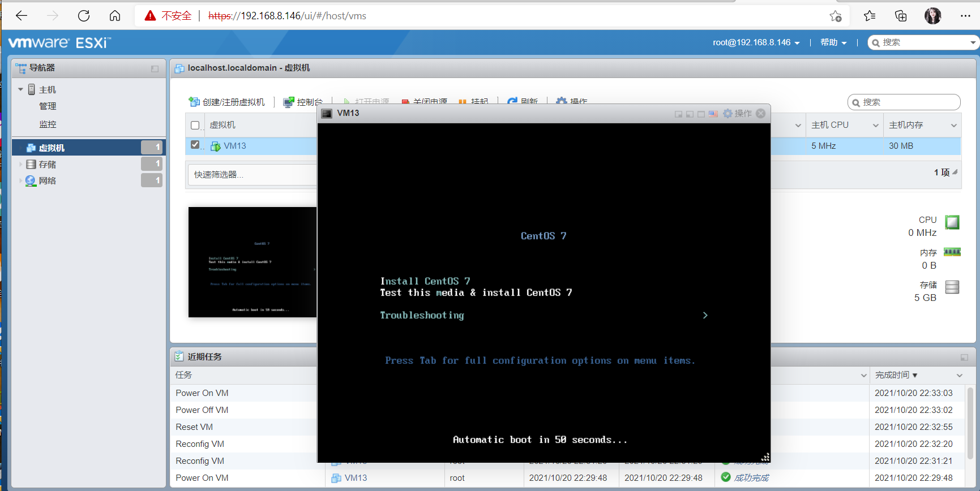980x491 pixels.
Task: Expand the 网络 tree node
Action: pyautogui.click(x=20, y=181)
